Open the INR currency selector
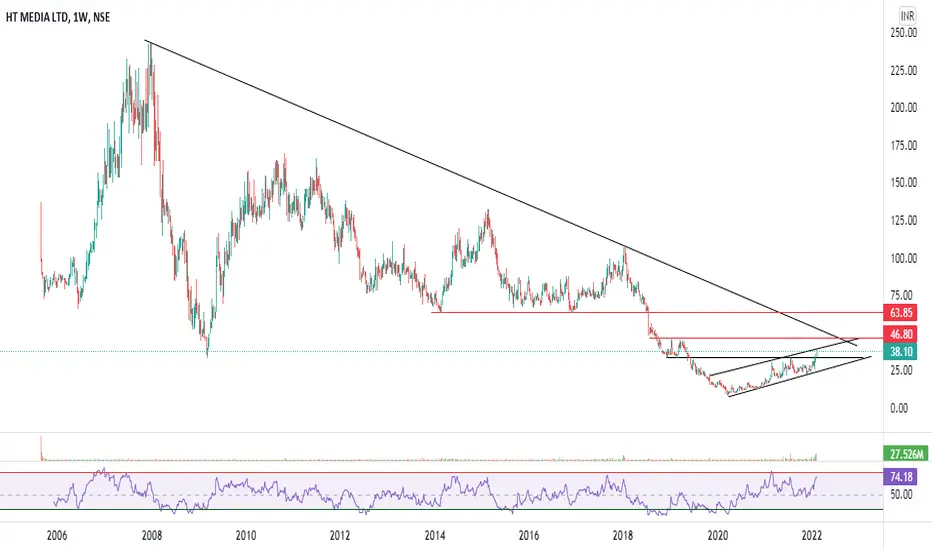Image resolution: width=932 pixels, height=550 pixels. 907,16
